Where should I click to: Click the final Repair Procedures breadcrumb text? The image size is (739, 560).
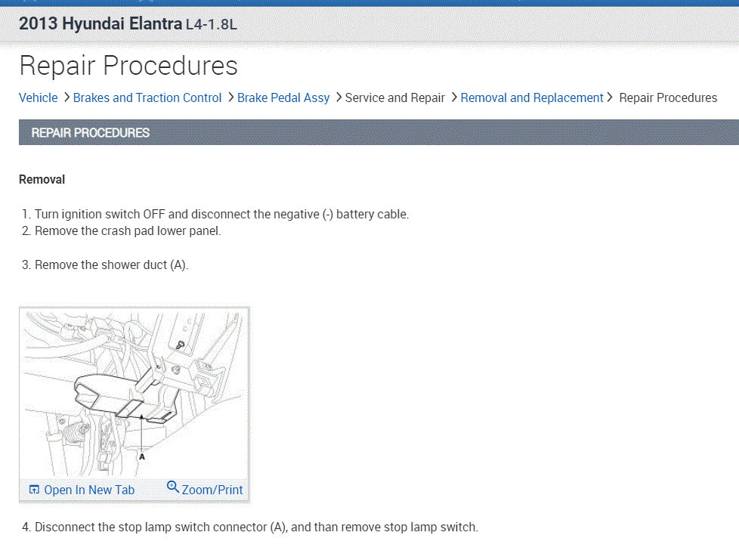coord(668,97)
